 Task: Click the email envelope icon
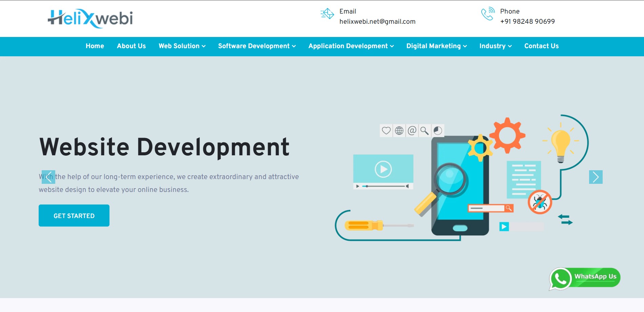327,14
